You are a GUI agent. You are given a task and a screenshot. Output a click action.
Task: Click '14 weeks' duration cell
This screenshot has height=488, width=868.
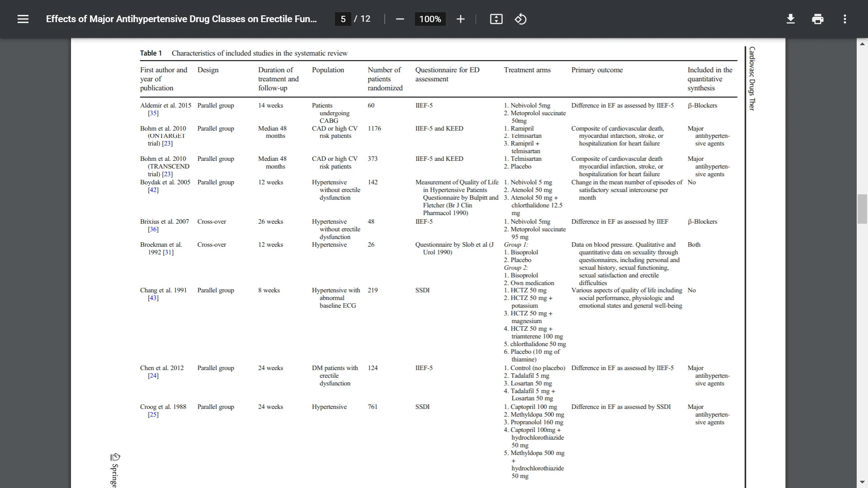coord(270,106)
